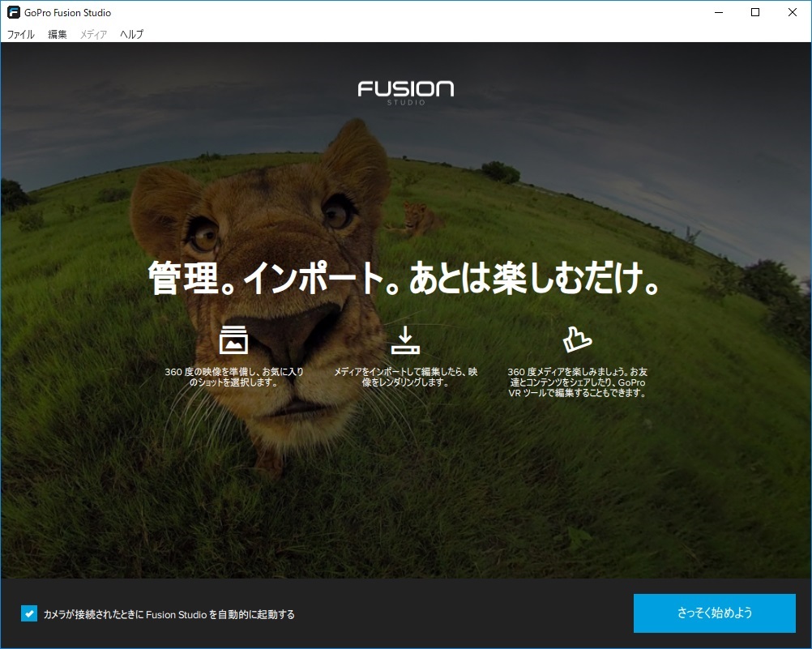Click the 管理。インポート。 headline text
Screen dimensions: 812x649
[x=403, y=280]
